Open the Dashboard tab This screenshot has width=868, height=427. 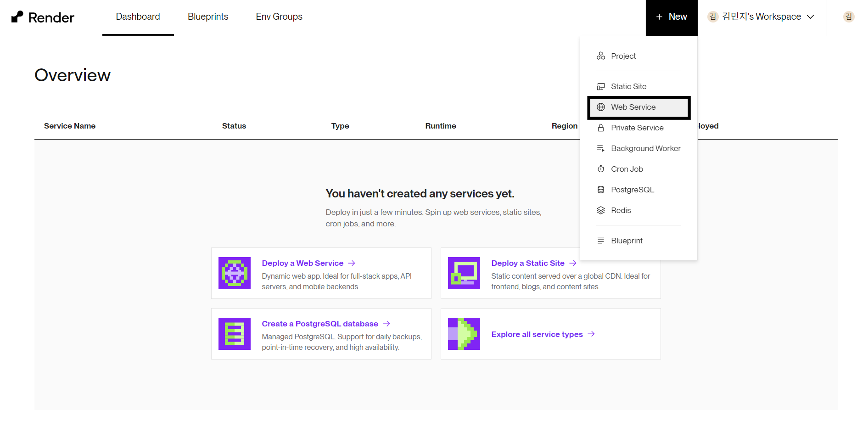[x=138, y=17]
